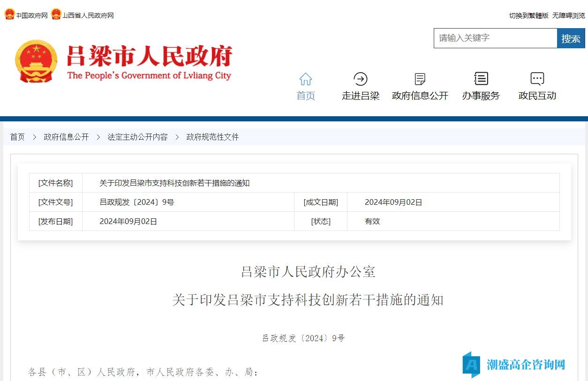The width and height of the screenshot is (588, 381).
Task: Navigate to 政府信息公开 in breadcrumb
Action: (x=66, y=137)
